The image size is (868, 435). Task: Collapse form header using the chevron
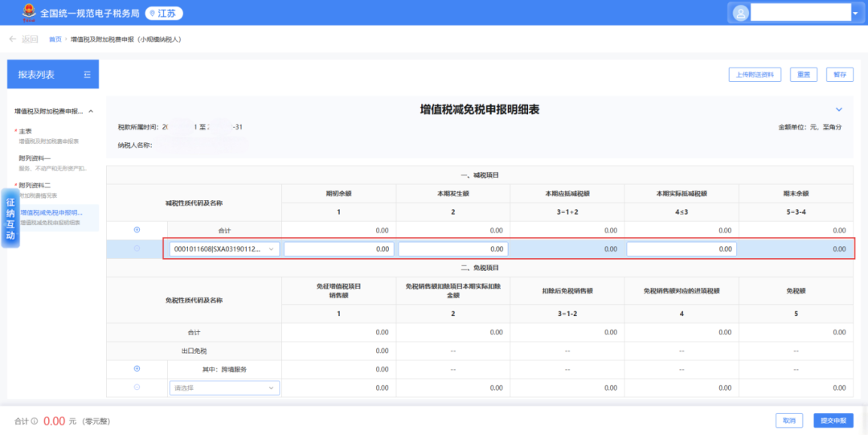point(839,109)
